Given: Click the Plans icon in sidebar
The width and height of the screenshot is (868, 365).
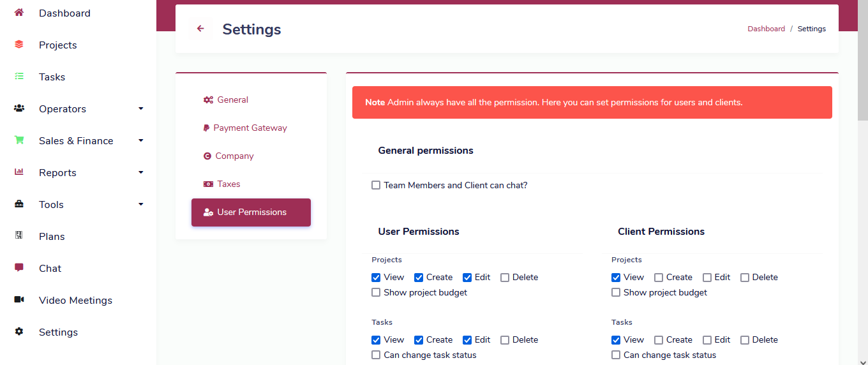Looking at the screenshot, I should coord(19,236).
